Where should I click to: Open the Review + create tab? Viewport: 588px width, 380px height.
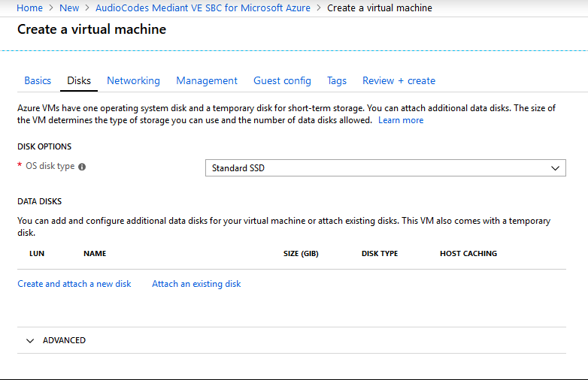click(x=399, y=81)
